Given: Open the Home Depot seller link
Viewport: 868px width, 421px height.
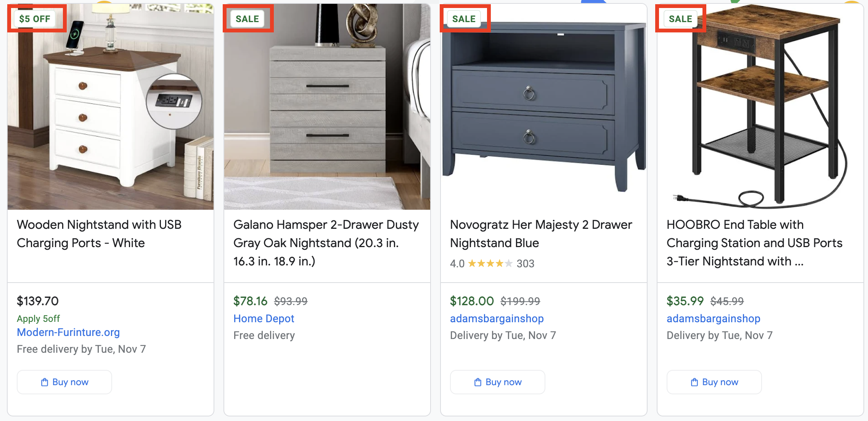Looking at the screenshot, I should tap(264, 318).
